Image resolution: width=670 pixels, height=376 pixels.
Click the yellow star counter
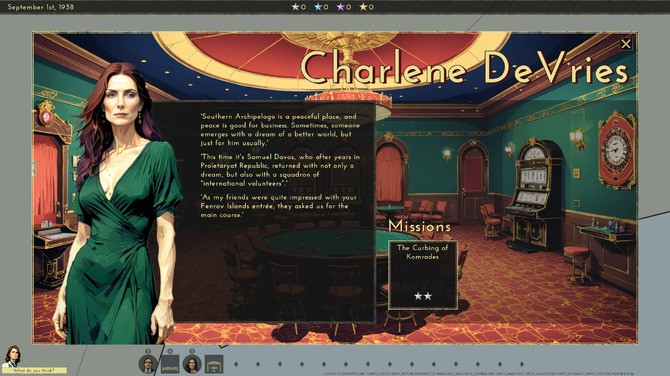click(367, 7)
